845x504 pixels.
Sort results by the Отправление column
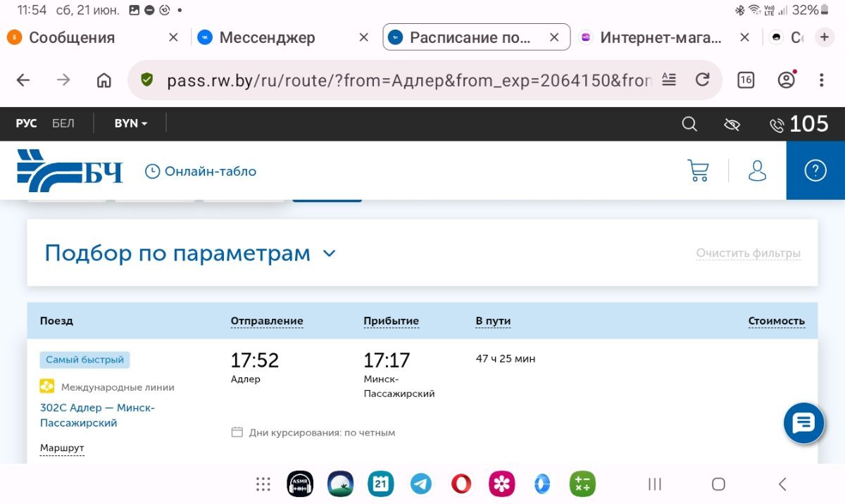coord(267,321)
